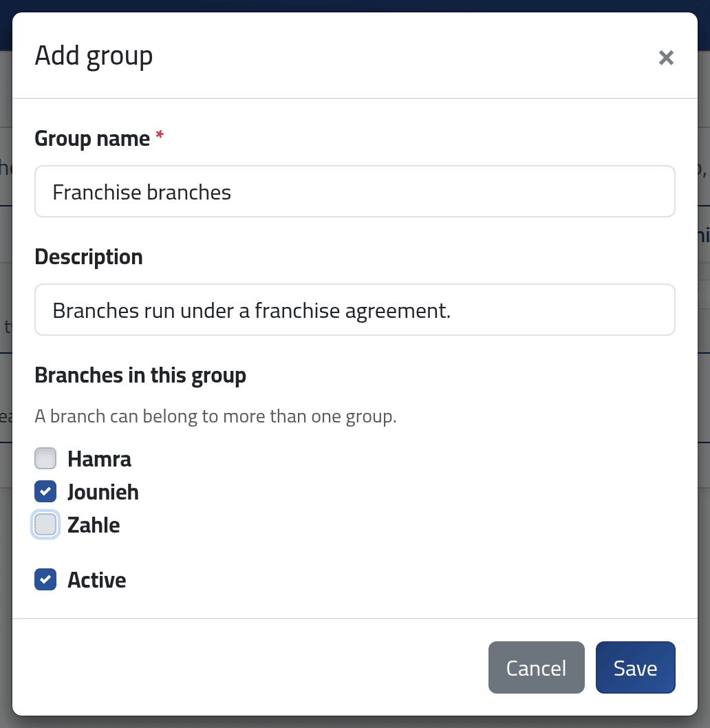Click the branch membership hint text
This screenshot has width=710, height=728.
point(215,416)
